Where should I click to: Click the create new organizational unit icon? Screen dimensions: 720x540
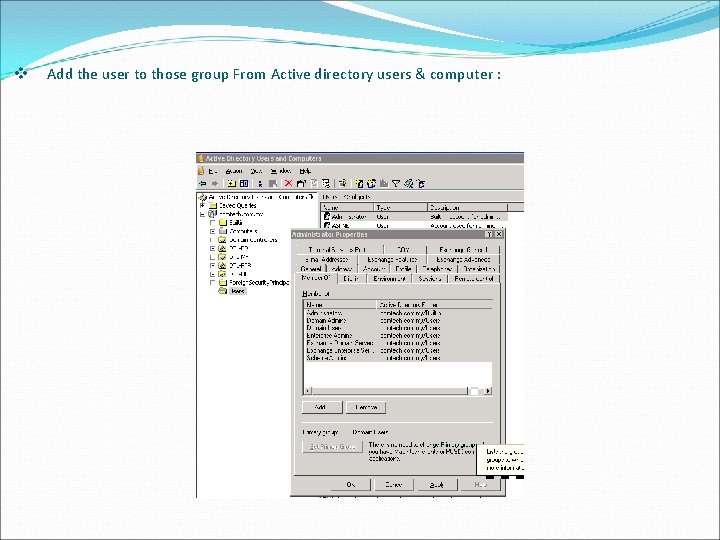coord(384,184)
